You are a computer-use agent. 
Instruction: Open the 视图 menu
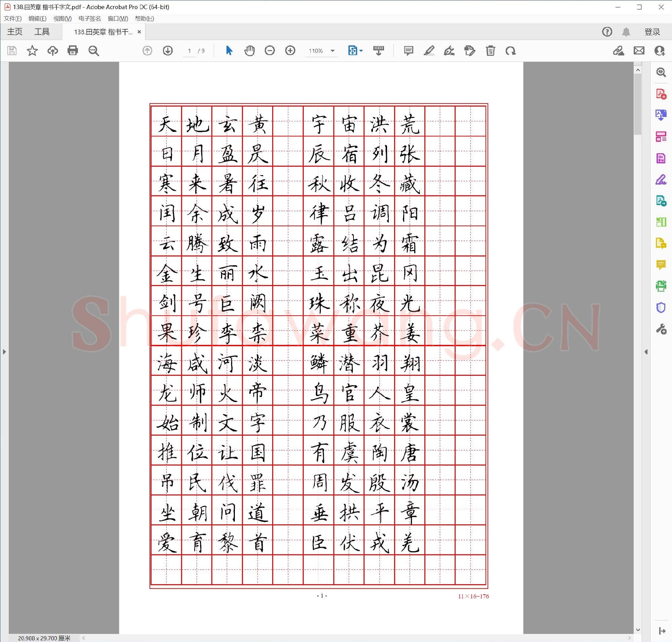[62, 18]
